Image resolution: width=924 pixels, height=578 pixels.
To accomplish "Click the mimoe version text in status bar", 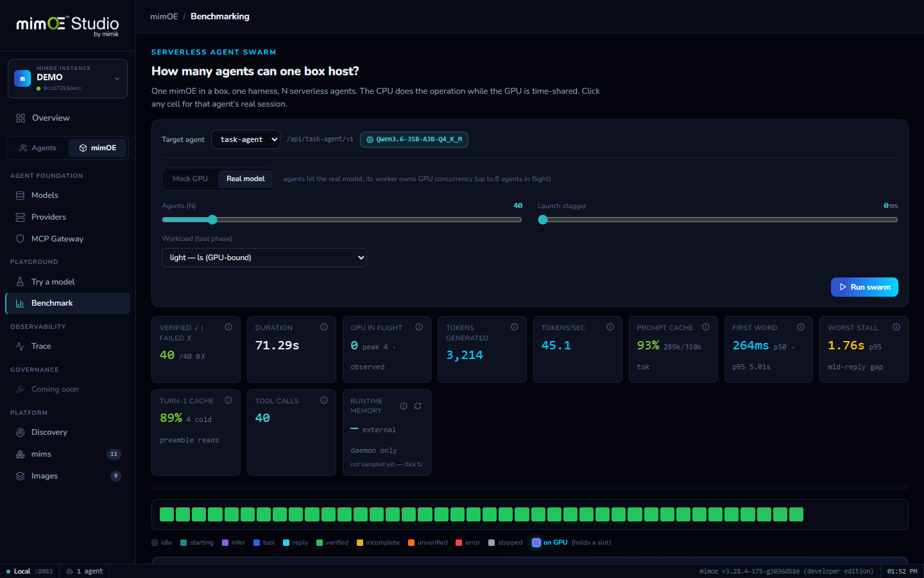I will 786,572.
